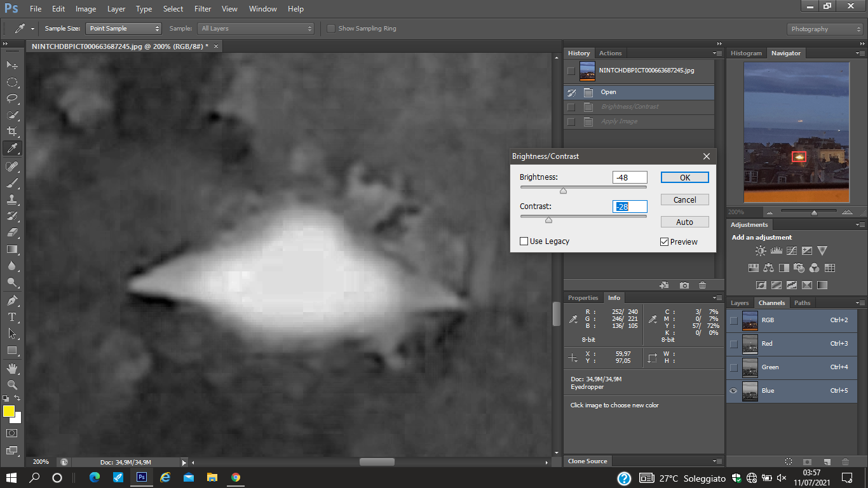Select the Hand tool
Viewport: 868px width, 488px height.
[11, 368]
